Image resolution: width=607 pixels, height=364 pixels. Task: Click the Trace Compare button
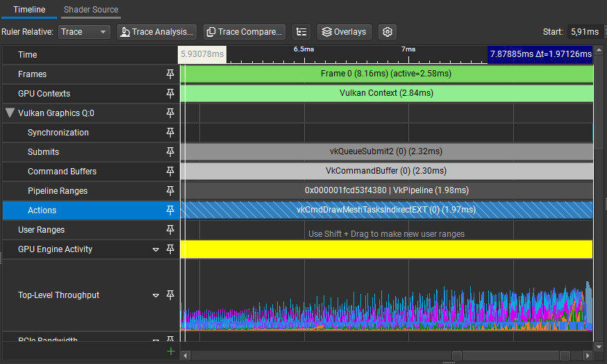coord(244,32)
